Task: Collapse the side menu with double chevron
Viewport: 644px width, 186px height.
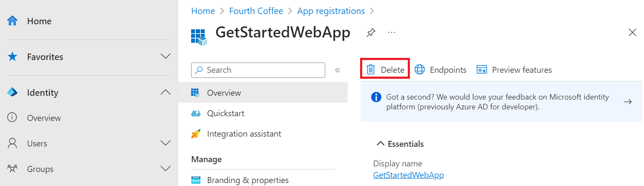Action: pyautogui.click(x=338, y=70)
